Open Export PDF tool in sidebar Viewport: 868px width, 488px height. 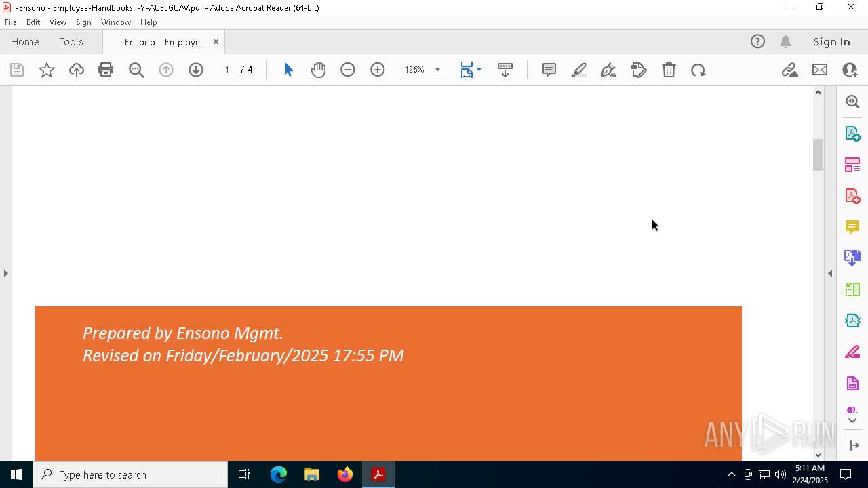852,133
